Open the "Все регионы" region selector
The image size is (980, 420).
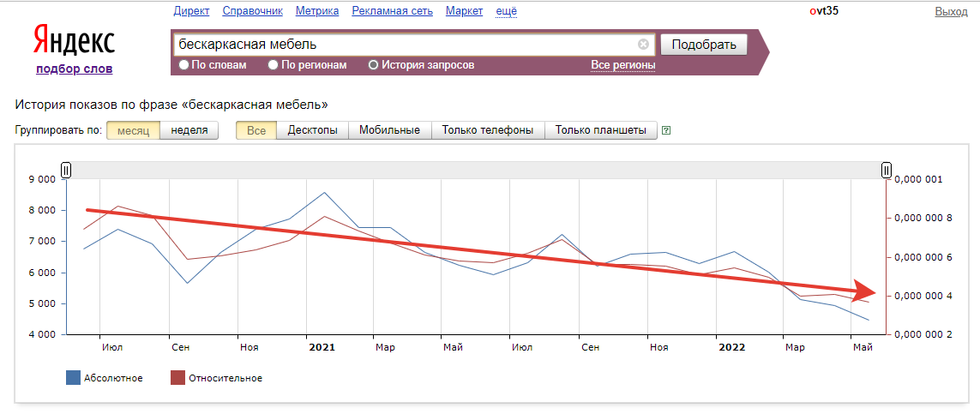pyautogui.click(x=622, y=65)
